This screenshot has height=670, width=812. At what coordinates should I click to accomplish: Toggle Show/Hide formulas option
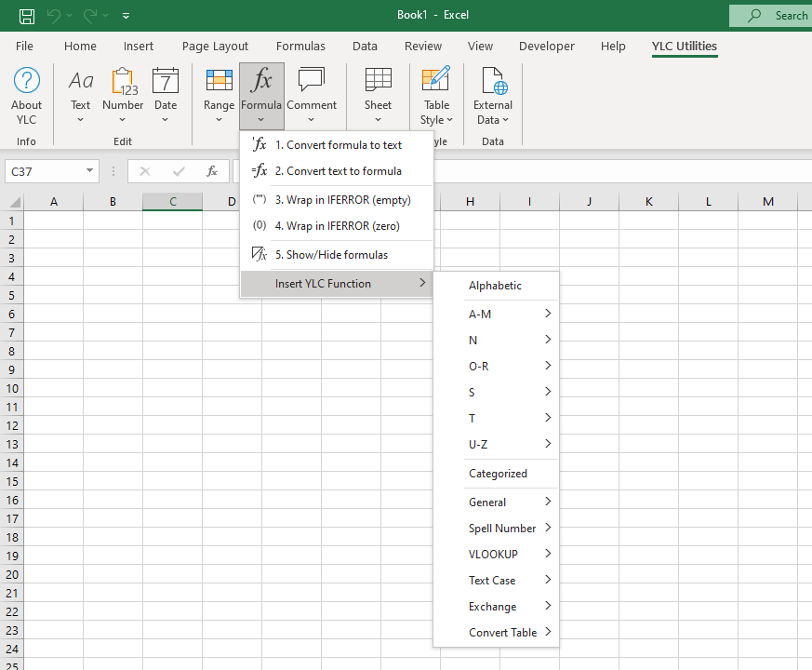coord(331,254)
